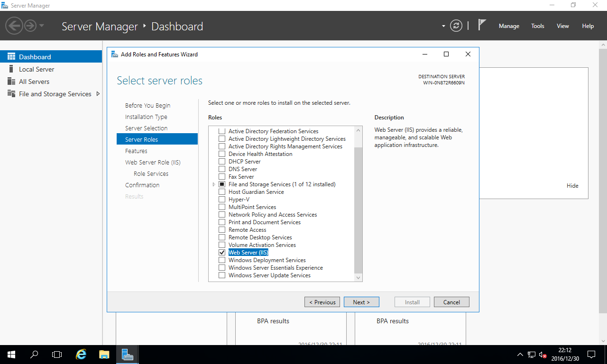
Task: Open the dropdown arrow beside the refresh icon
Action: pos(443,26)
